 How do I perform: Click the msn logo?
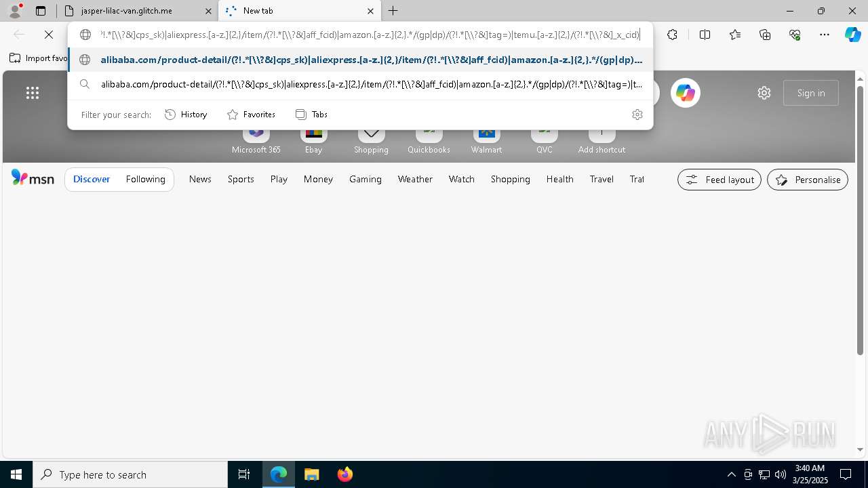tap(33, 178)
